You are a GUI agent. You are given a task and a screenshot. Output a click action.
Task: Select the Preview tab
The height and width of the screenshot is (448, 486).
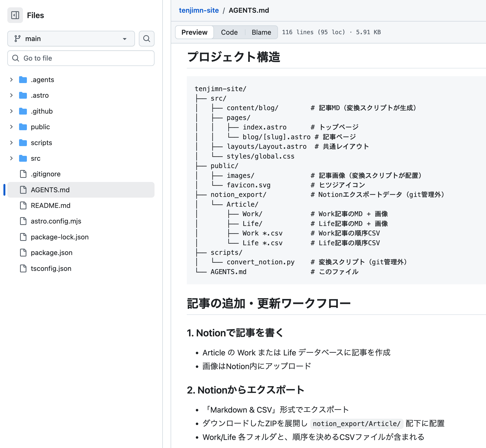coord(194,32)
